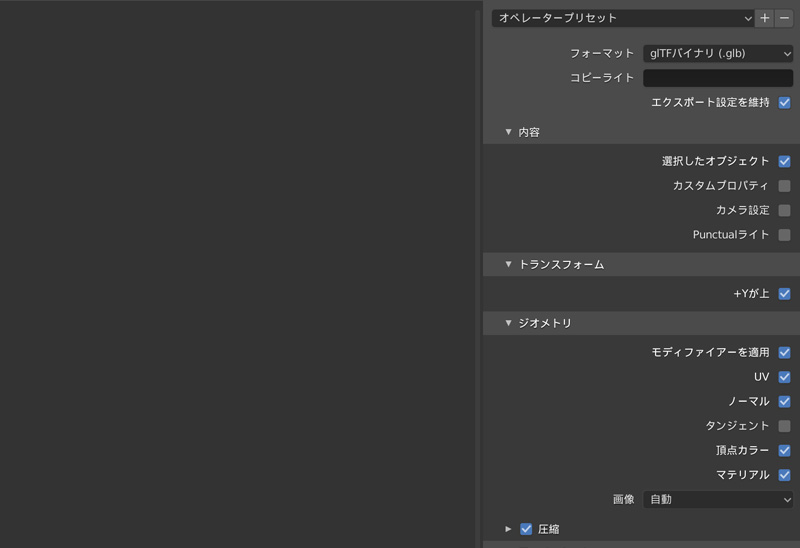Toggle UV export checkbox

pyautogui.click(x=784, y=377)
